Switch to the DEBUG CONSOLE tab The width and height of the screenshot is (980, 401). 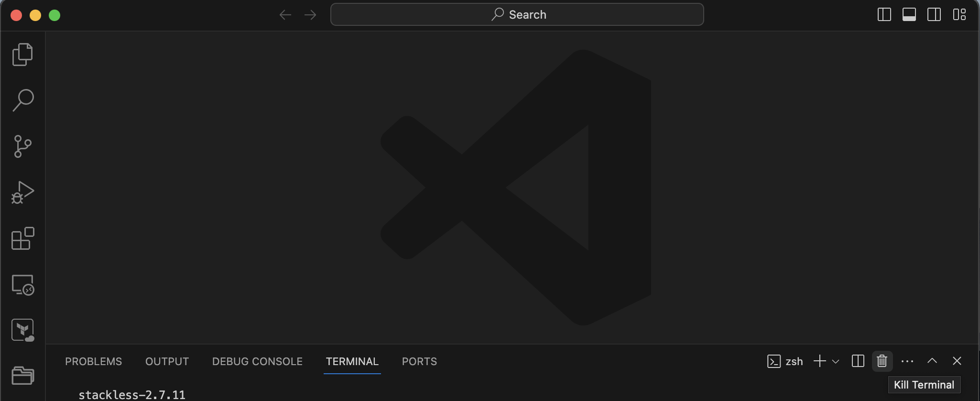pos(257,361)
